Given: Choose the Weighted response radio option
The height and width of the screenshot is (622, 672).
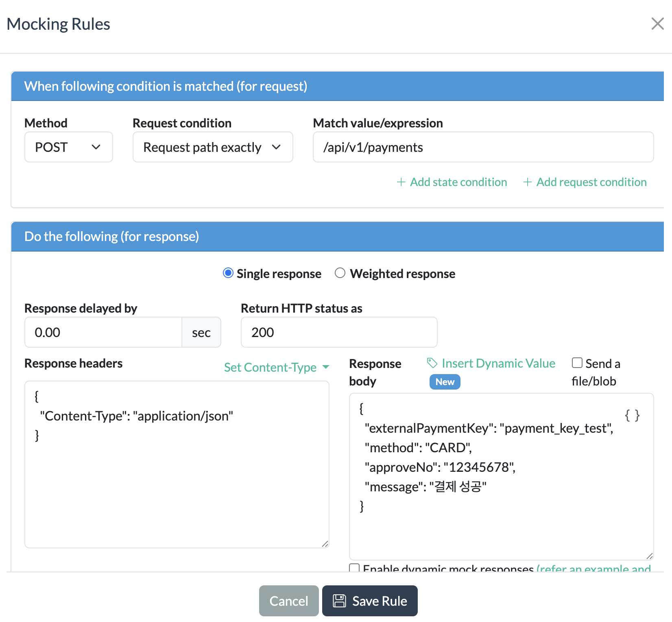Looking at the screenshot, I should (340, 273).
